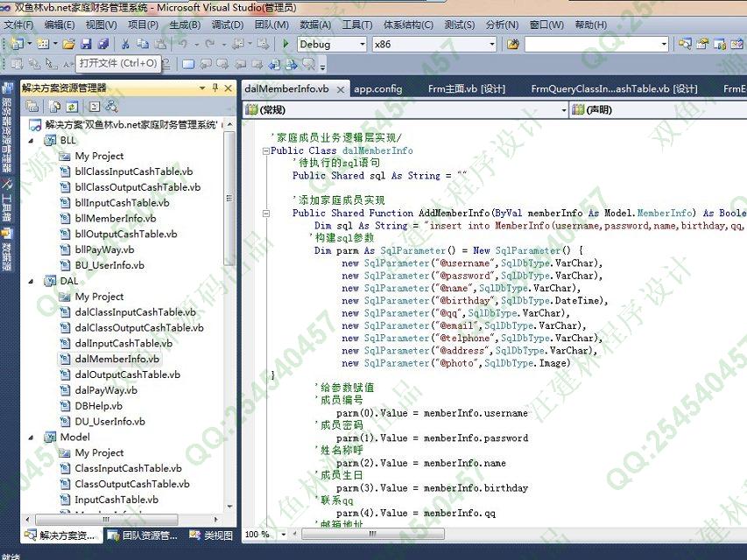This screenshot has height=560, width=747.
Task: Click the Cut scissors icon
Action: pos(125,45)
